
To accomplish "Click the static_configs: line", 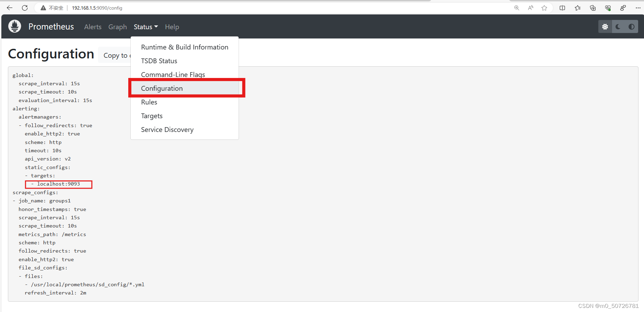I will pos(47,167).
